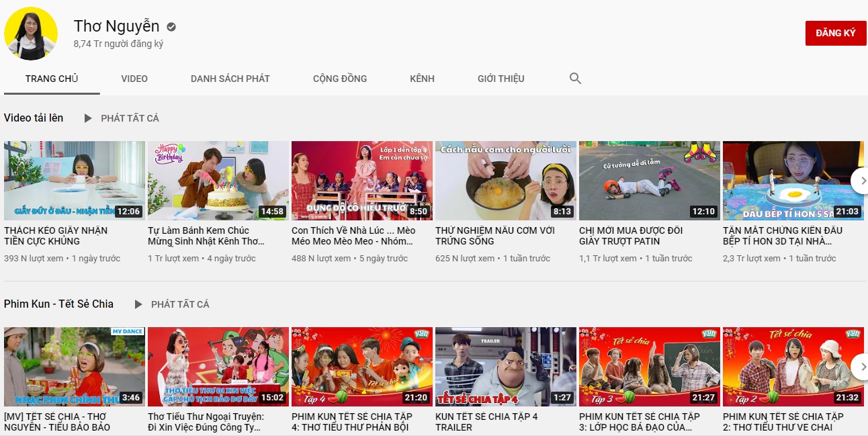This screenshot has width=868, height=436.
Task: Open title Tự Làm Bánh Kem Chúc Mừng Sinh Nhật
Action: tap(206, 236)
